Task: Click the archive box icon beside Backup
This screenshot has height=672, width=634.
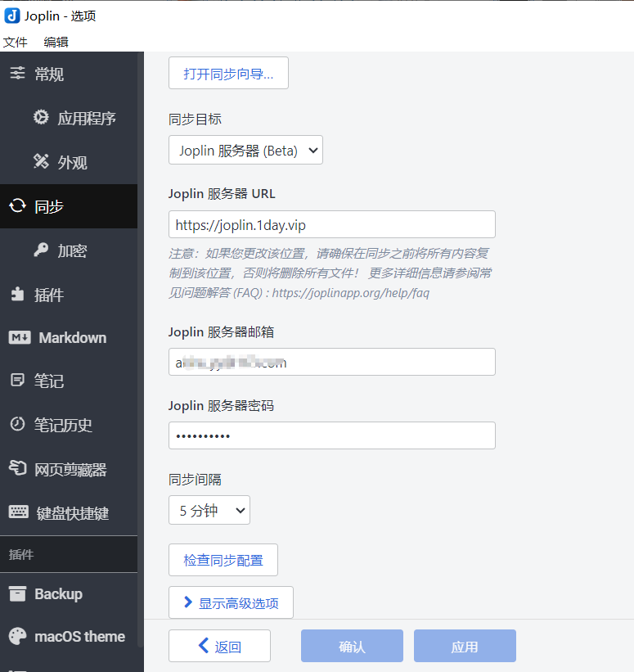Action: [17, 594]
